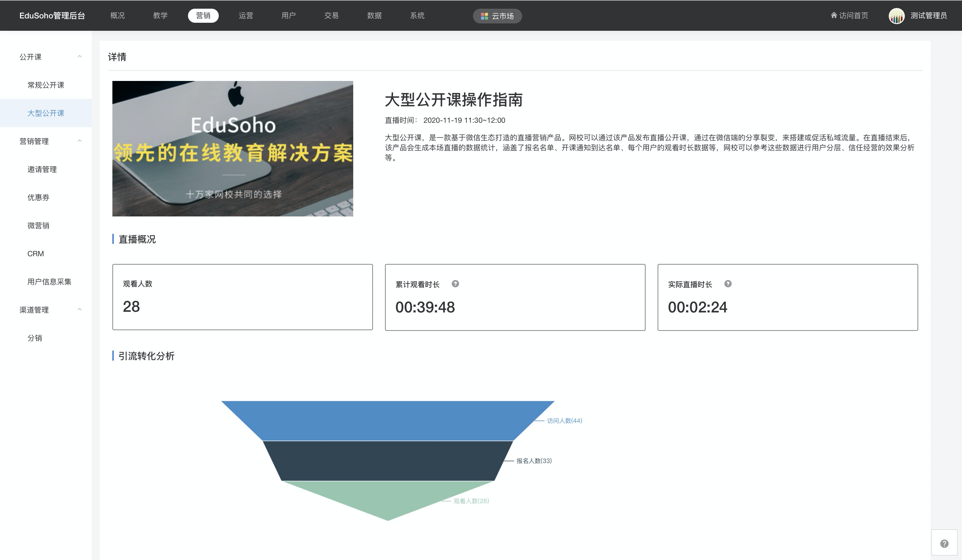Open the 运营 top navigation tab

pyautogui.click(x=246, y=16)
